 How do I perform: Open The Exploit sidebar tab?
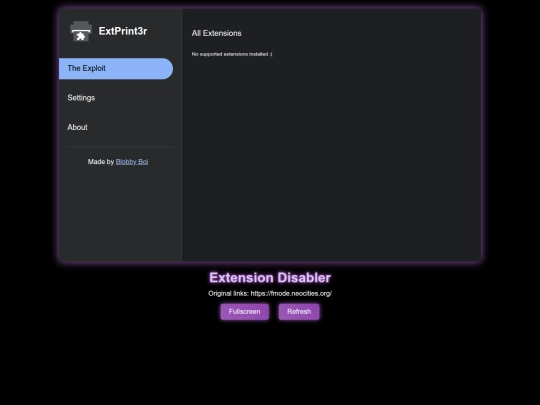(x=116, y=69)
